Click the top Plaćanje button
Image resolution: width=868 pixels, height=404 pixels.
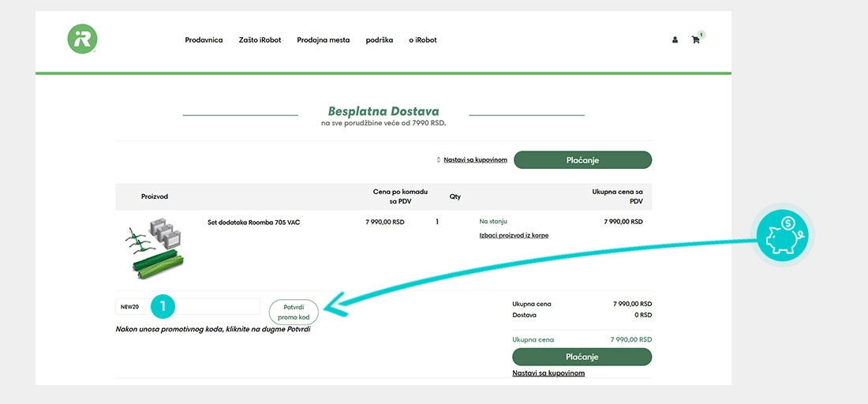tap(582, 160)
